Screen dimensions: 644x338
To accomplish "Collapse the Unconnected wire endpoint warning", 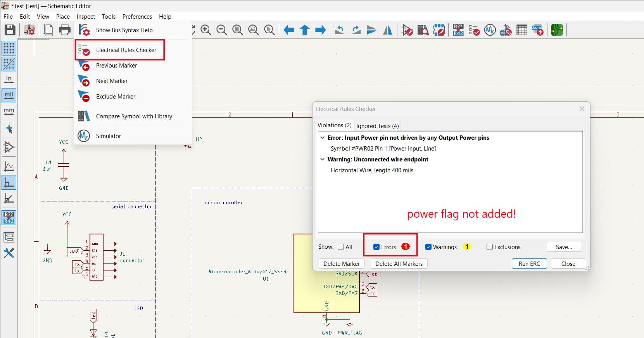I will (322, 159).
